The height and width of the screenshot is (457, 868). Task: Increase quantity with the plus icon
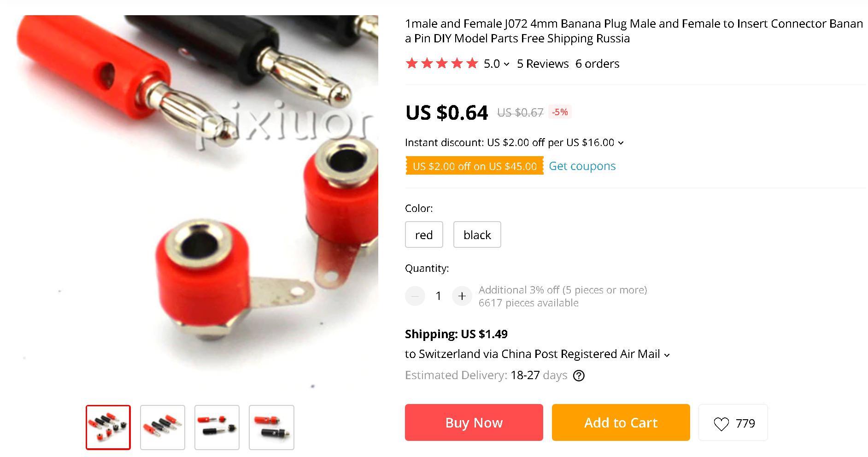point(462,296)
